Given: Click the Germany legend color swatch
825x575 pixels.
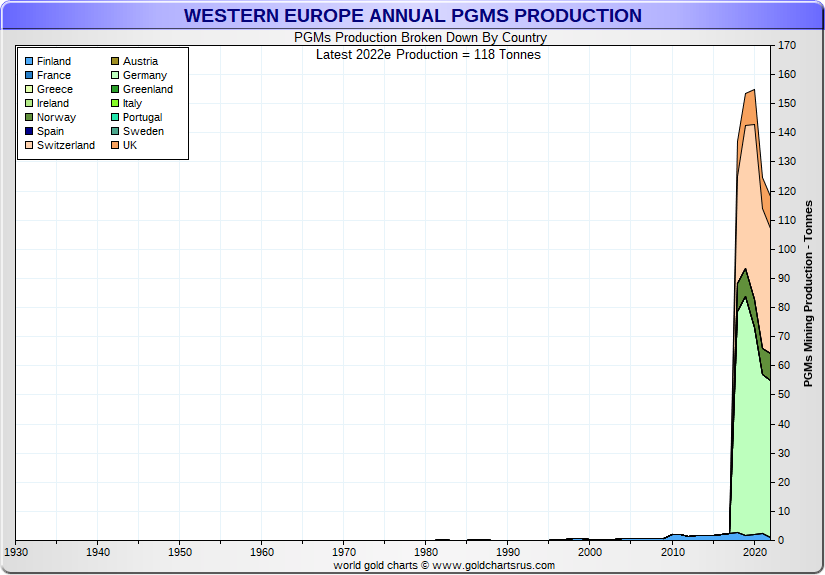Looking at the screenshot, I should [x=114, y=75].
